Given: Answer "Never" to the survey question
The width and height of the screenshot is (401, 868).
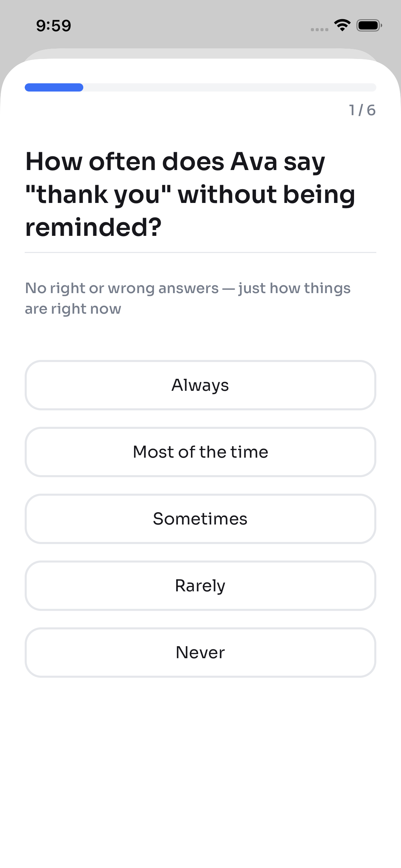Looking at the screenshot, I should [x=200, y=652].
